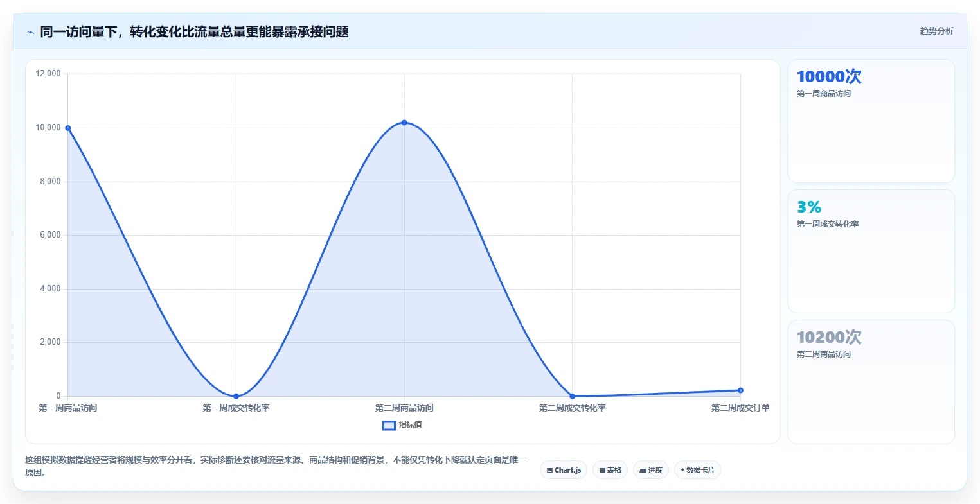The width and height of the screenshot is (980, 504).
Task: Click y-axis value 12,000
Action: 48,74
